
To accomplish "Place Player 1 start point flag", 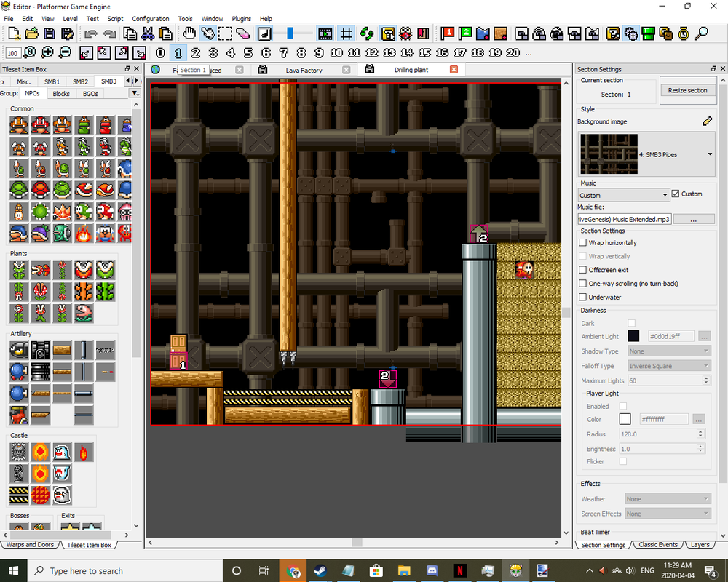I will pyautogui.click(x=448, y=33).
